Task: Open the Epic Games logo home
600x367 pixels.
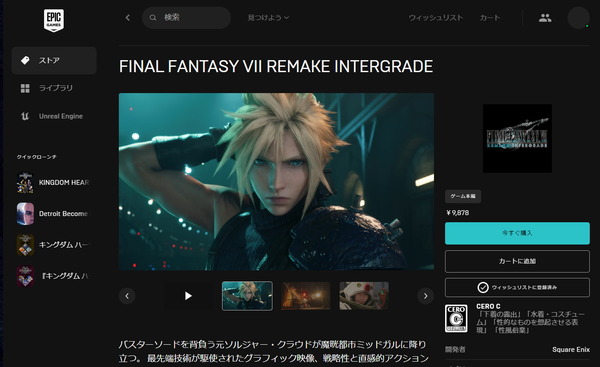Action: (54, 20)
